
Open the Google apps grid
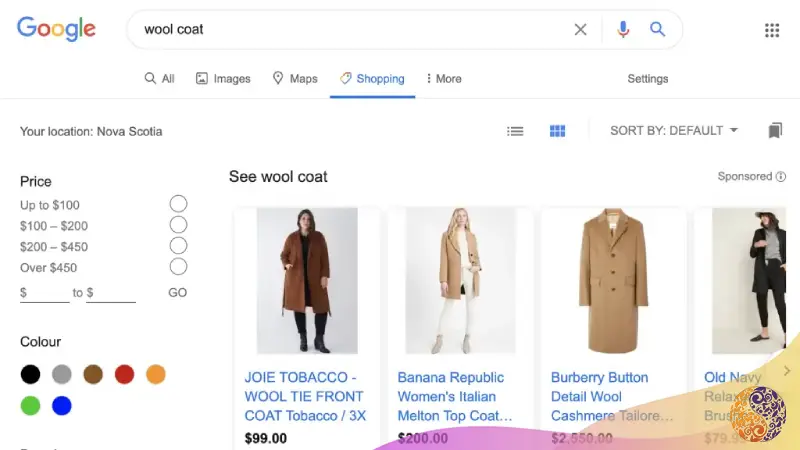click(772, 30)
